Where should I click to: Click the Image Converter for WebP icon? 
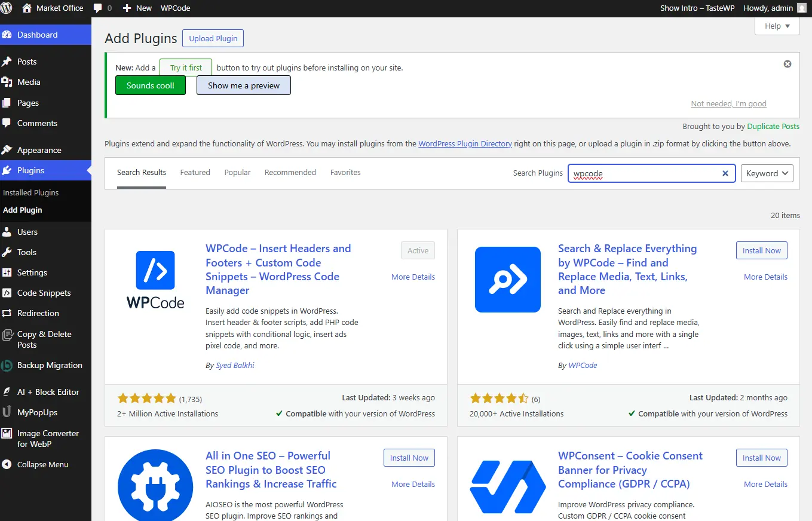click(7, 434)
